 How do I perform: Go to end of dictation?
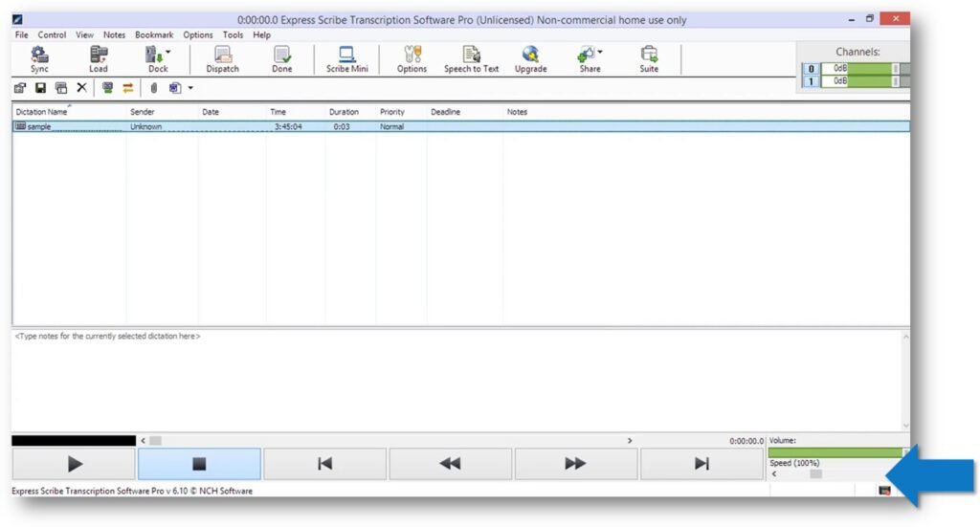coord(702,464)
